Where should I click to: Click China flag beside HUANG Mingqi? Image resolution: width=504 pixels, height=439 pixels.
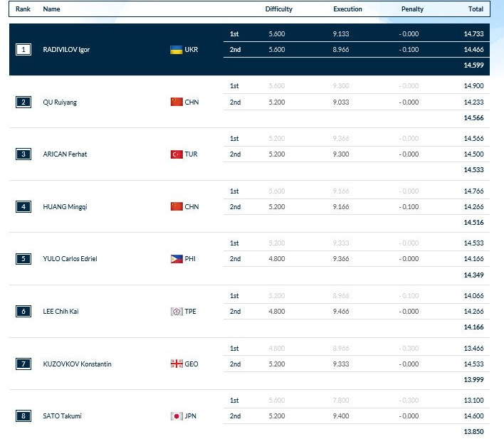pyautogui.click(x=177, y=207)
